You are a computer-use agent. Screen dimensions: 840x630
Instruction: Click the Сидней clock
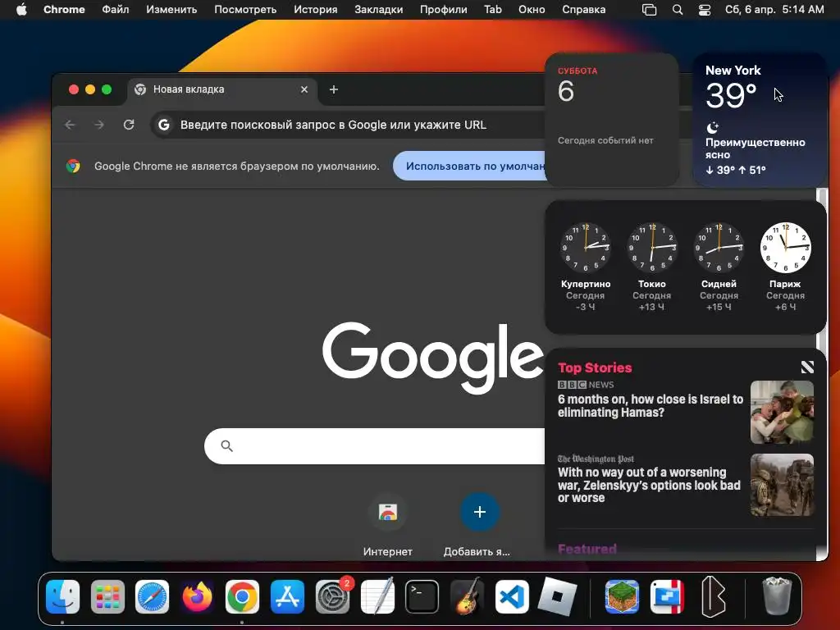click(x=719, y=247)
